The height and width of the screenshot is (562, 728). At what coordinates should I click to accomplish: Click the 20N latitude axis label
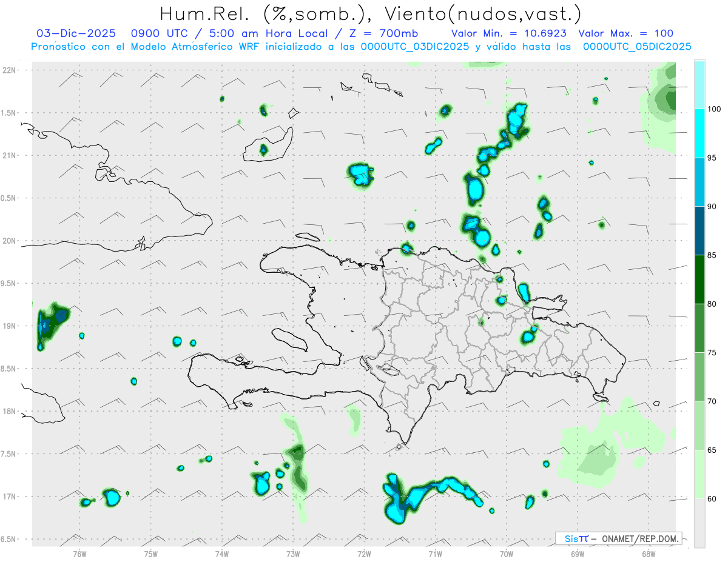coord(10,241)
